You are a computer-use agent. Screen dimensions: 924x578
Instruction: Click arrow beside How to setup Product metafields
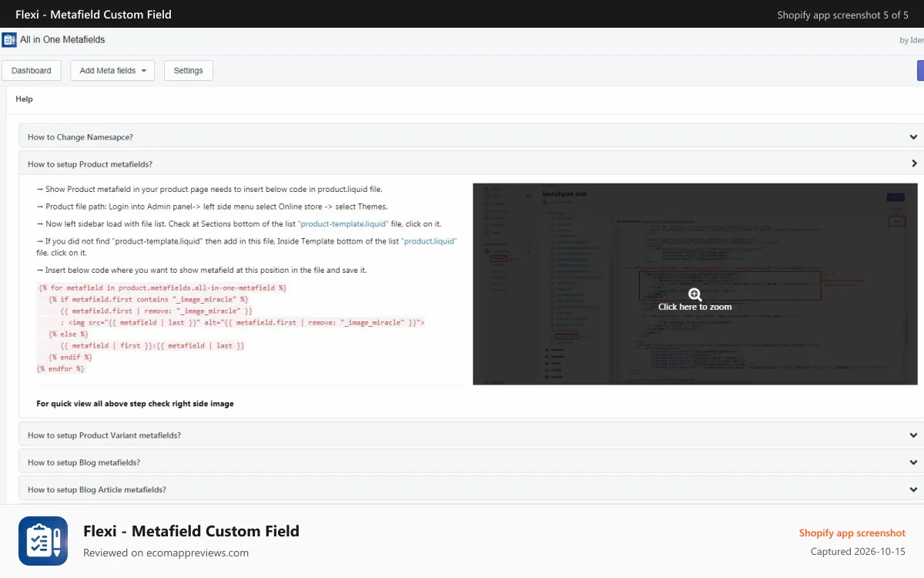tap(914, 164)
